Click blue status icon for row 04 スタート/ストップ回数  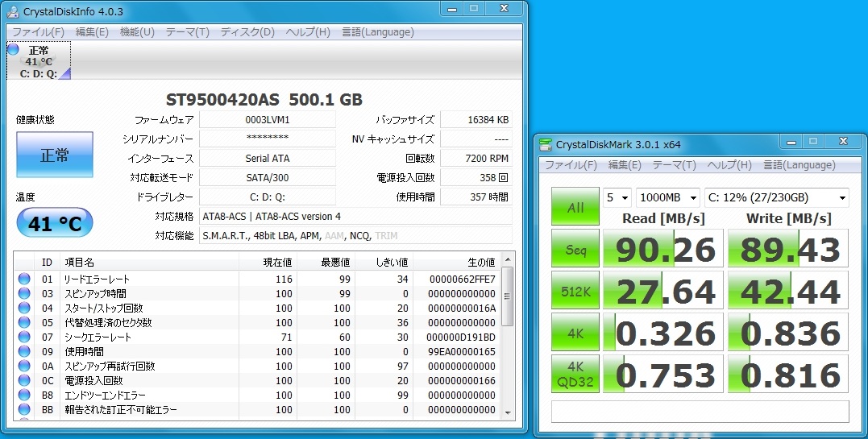24,308
